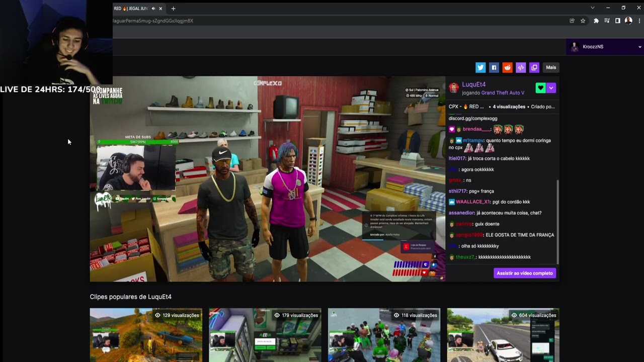Click the browser address bar URL
644x362 pixels.
153,21
